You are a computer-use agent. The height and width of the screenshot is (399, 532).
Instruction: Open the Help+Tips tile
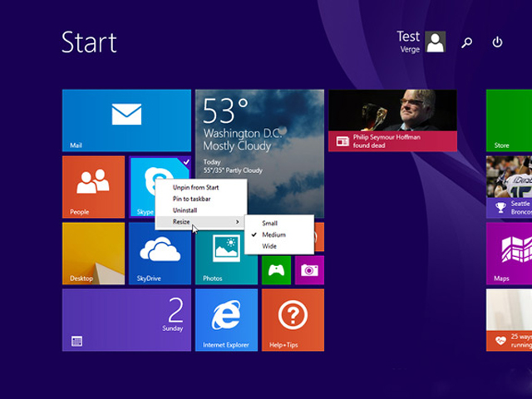point(293,320)
